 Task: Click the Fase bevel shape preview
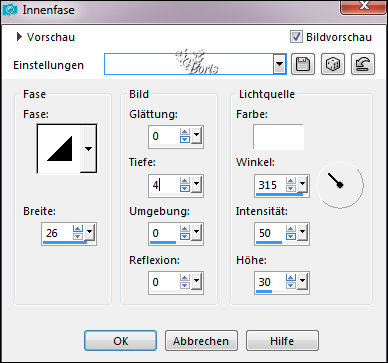point(59,149)
